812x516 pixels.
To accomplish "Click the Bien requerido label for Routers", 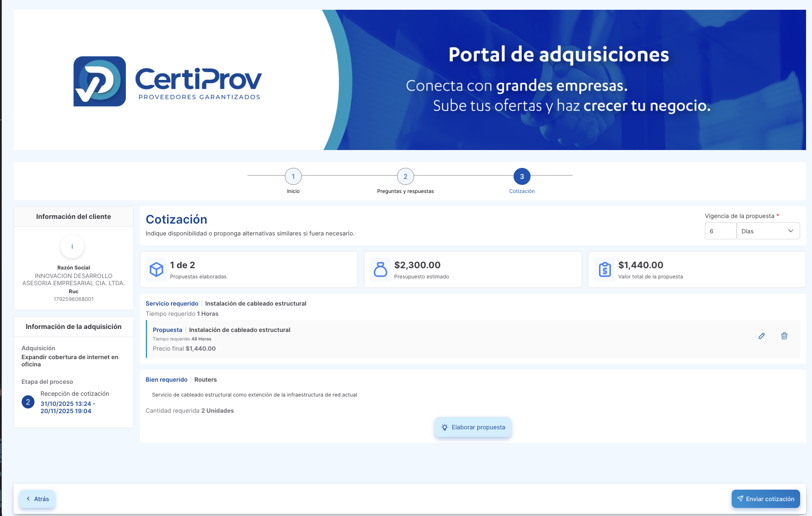I will click(166, 380).
